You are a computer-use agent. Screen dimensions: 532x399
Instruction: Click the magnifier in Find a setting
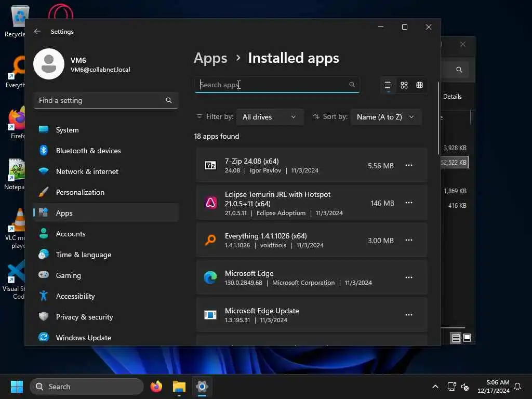[169, 100]
